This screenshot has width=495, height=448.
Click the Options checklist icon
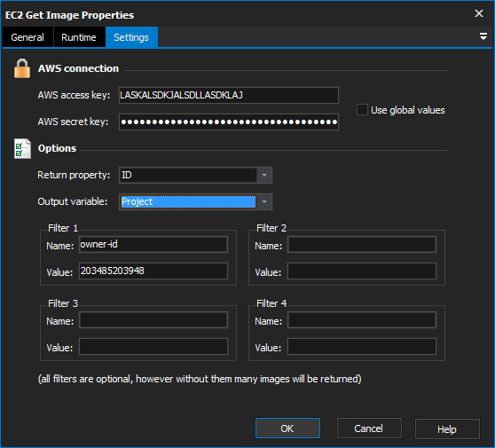22,148
